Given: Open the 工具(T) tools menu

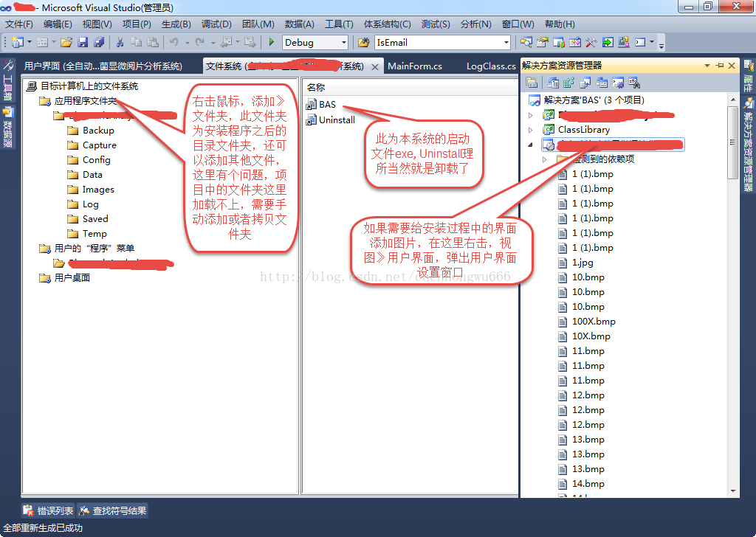Looking at the screenshot, I should [339, 24].
